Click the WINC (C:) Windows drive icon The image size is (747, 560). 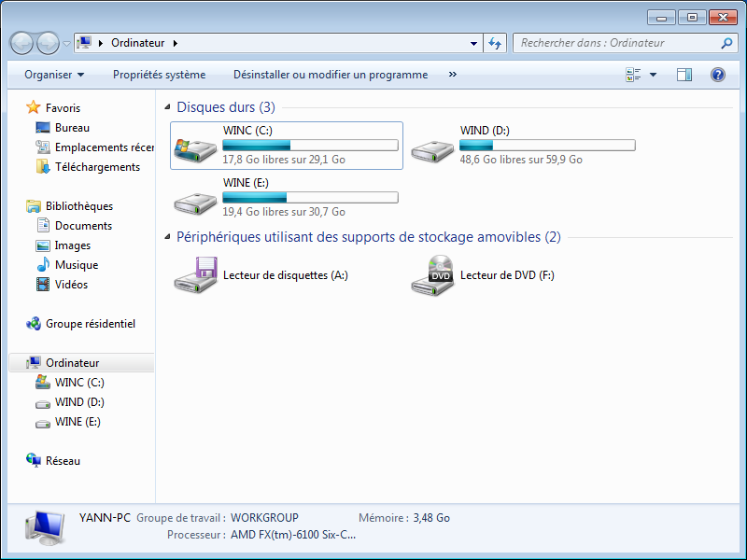click(x=195, y=149)
